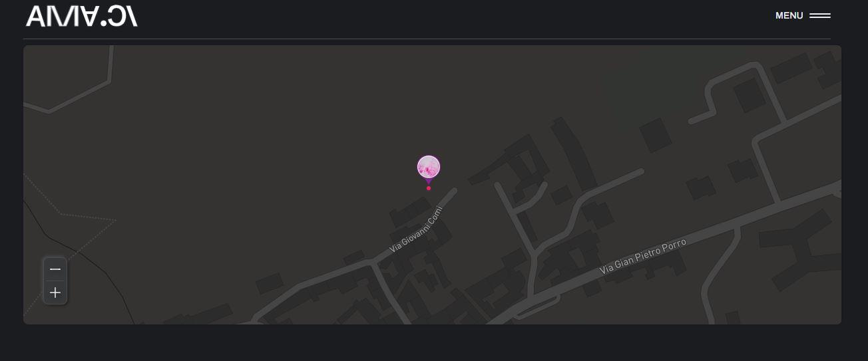This screenshot has width=868, height=361.
Task: Zoom in the map with plus button
Action: pos(55,293)
